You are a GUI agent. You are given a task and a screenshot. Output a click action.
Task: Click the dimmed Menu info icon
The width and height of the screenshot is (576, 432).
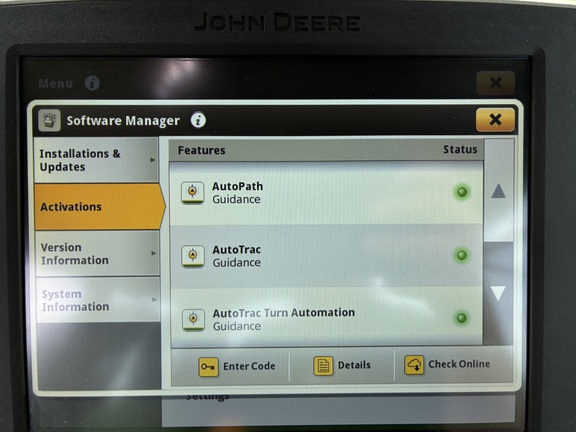pos(92,83)
